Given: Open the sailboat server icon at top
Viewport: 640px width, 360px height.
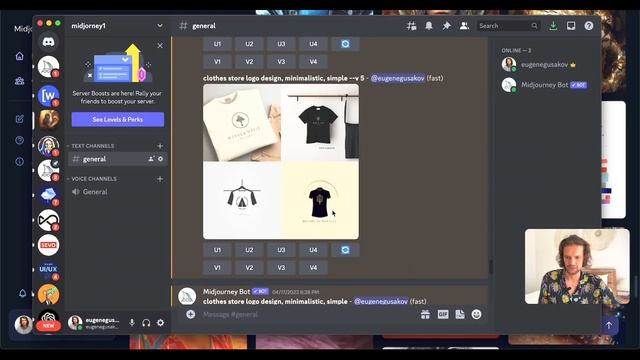Looking at the screenshot, I should [x=48, y=67].
